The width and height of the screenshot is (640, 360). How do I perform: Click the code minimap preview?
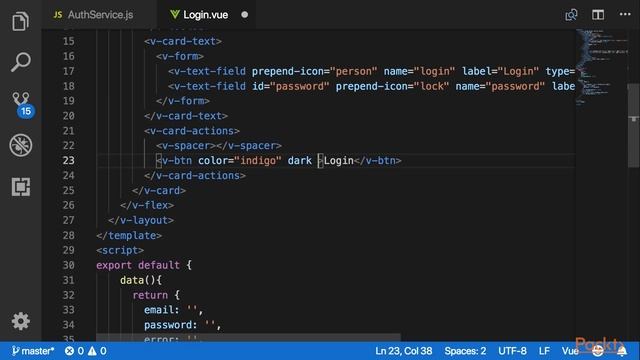(602, 67)
